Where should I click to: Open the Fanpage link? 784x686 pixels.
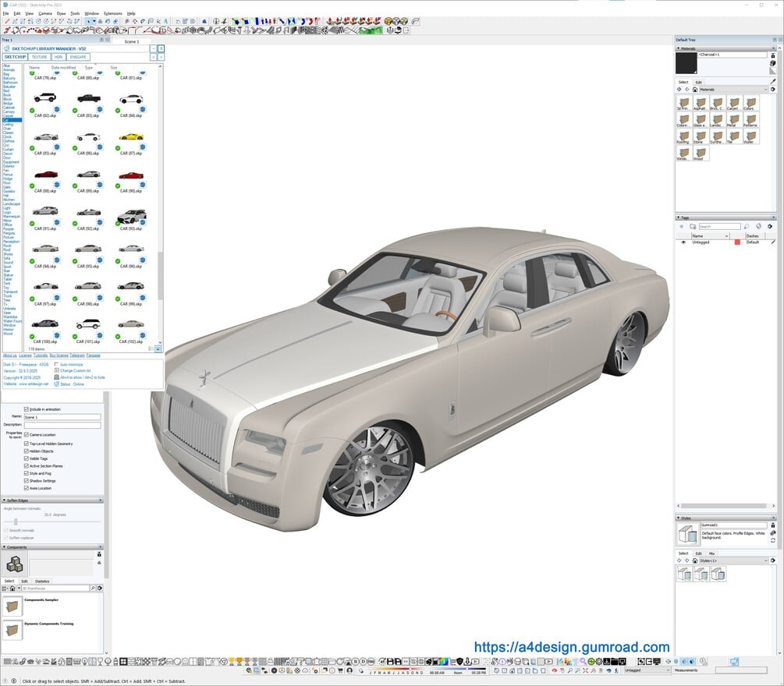point(94,355)
